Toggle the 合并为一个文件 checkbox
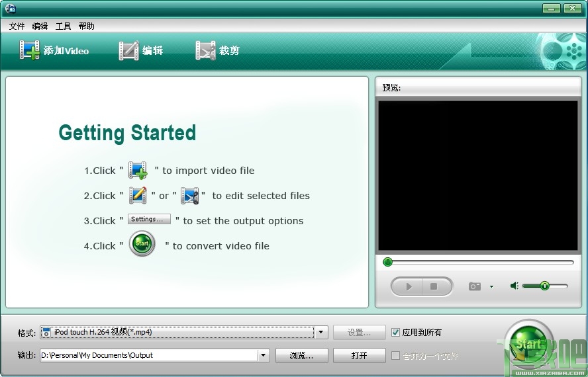 click(395, 355)
